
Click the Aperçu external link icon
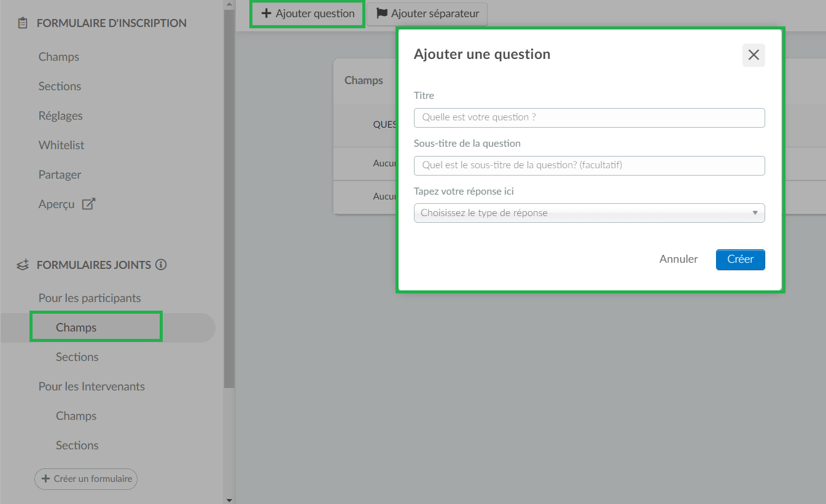[89, 204]
